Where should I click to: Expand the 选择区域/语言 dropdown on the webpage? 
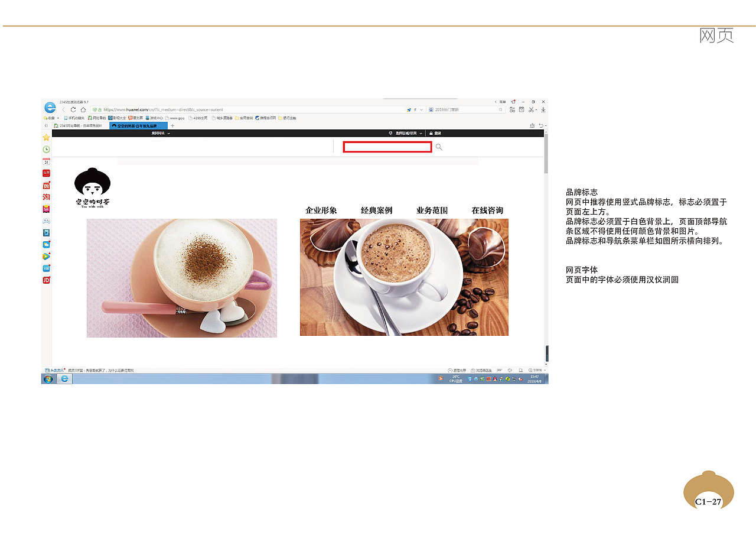tap(408, 133)
